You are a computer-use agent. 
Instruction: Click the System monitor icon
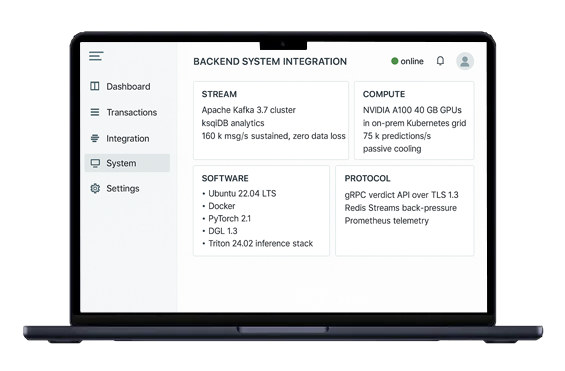click(x=95, y=163)
